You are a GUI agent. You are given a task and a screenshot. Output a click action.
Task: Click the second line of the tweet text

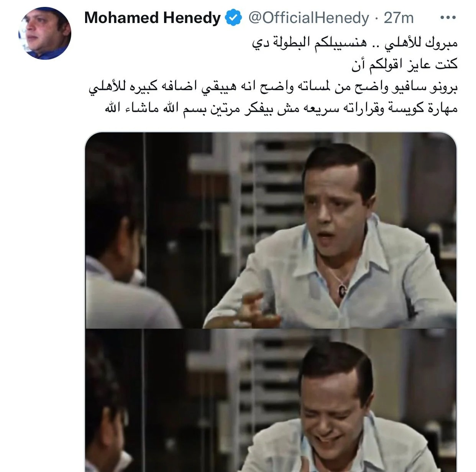[404, 65]
